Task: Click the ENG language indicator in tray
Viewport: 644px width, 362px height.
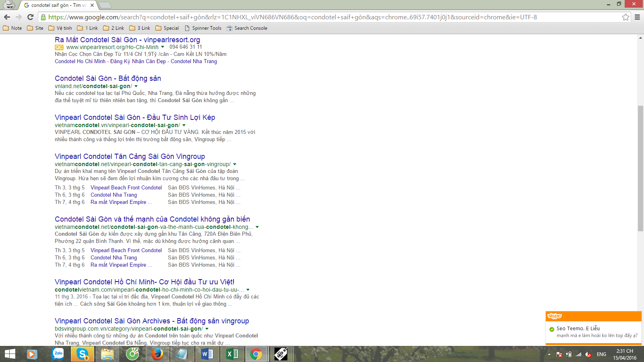Action: [601, 354]
